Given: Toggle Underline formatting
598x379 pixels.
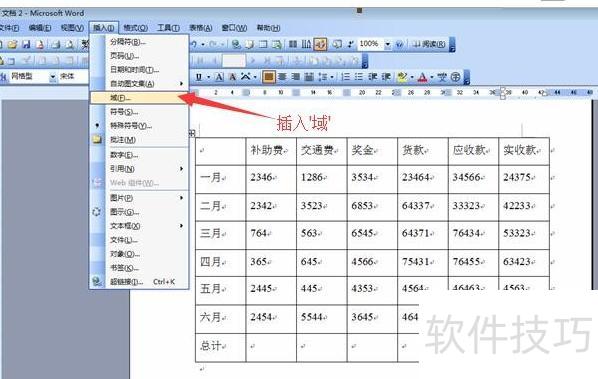Looking at the screenshot, I should [x=199, y=77].
